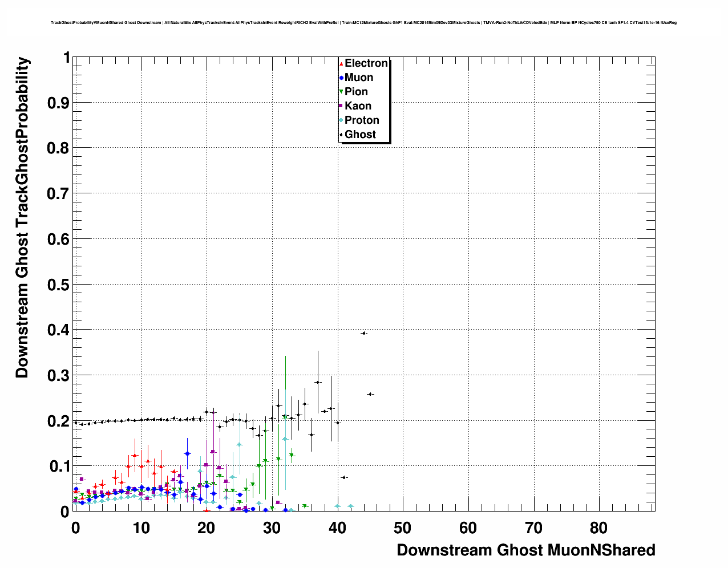This screenshot has height=568, width=728.
Task: Click the y-axis tick label 1
Action: click(67, 58)
